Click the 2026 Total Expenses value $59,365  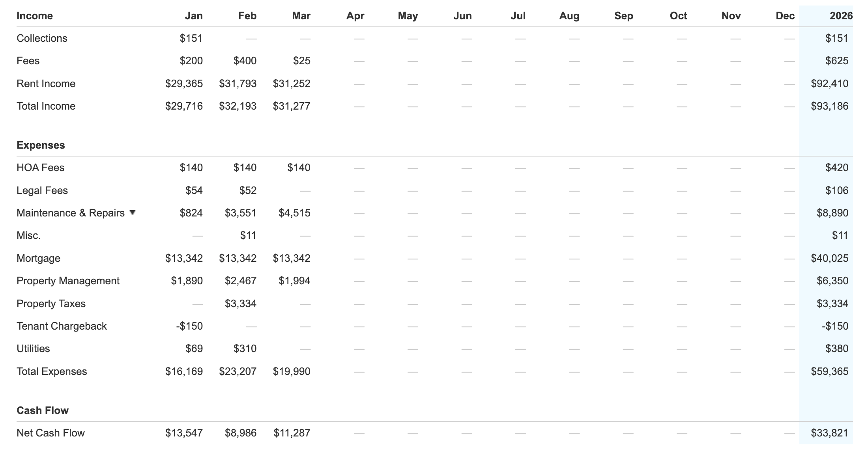tap(829, 371)
